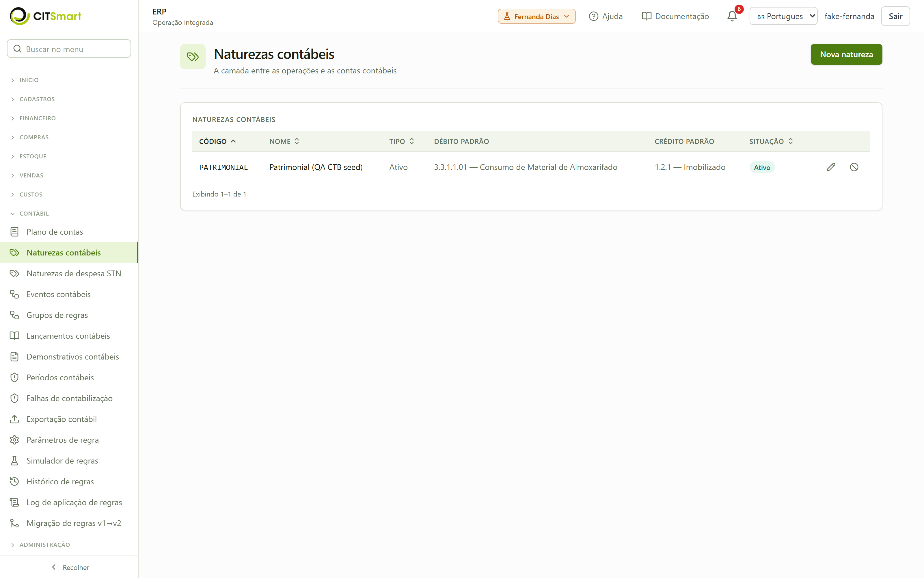Open the Ajuda link
Image resolution: width=924 pixels, height=578 pixels.
(x=606, y=16)
